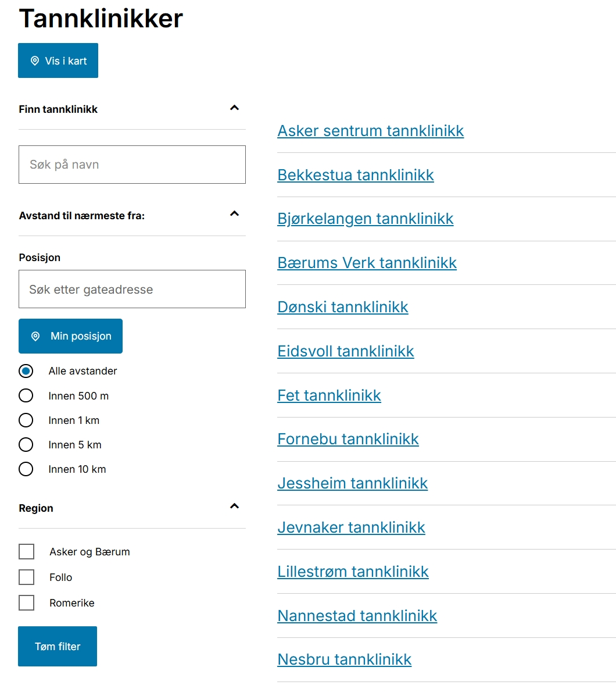Open the Asker sentrum tannklinikk link
This screenshot has width=616, height=692.
pos(370,131)
